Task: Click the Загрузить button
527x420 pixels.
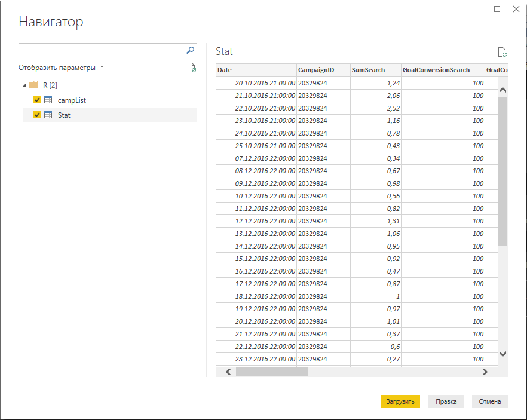Action: click(400, 401)
